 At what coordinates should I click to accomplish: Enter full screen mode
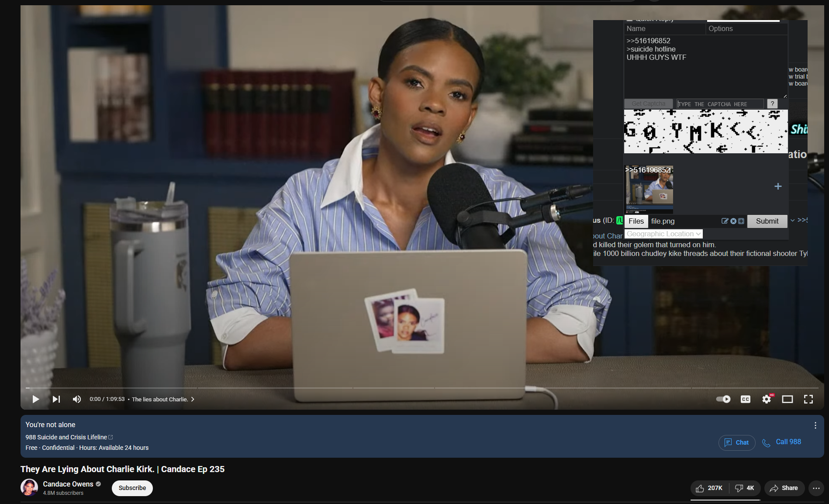point(808,399)
